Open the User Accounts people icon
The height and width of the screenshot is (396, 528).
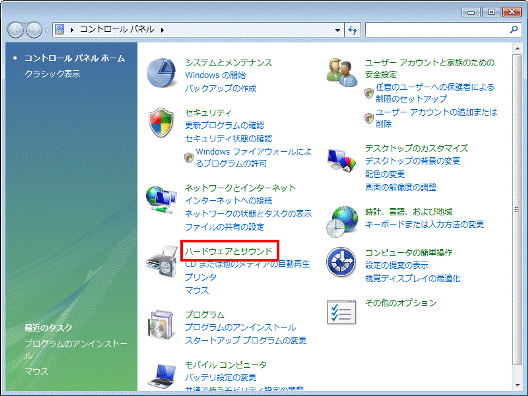[342, 72]
